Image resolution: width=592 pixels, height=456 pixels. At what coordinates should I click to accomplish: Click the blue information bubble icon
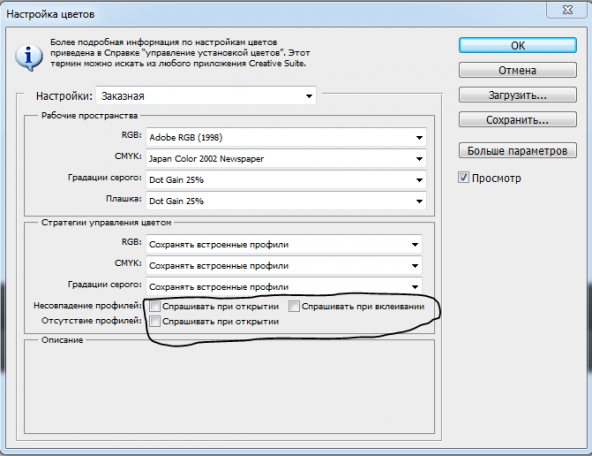pyautogui.click(x=29, y=57)
